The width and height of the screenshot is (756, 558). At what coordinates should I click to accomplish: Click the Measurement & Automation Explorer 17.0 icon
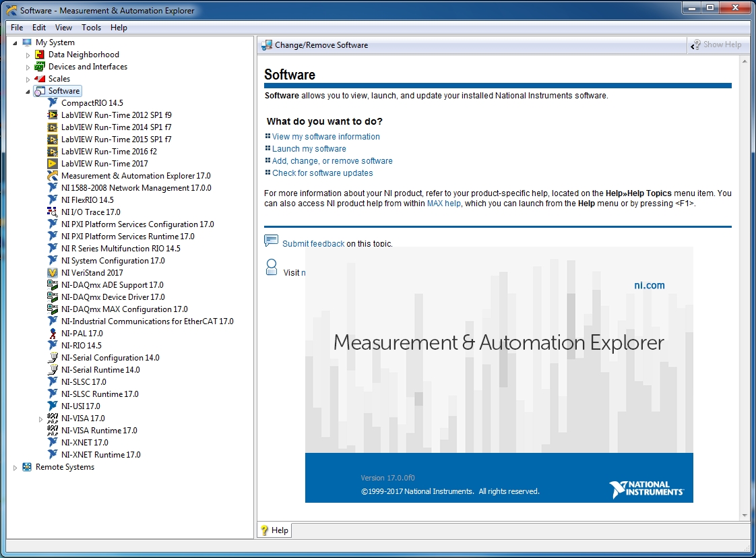pyautogui.click(x=53, y=175)
